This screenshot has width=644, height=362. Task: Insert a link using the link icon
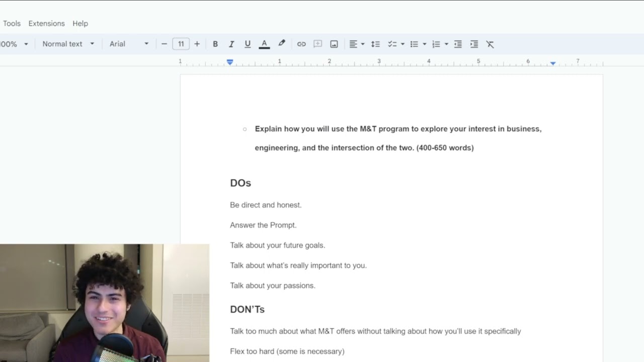tap(301, 44)
